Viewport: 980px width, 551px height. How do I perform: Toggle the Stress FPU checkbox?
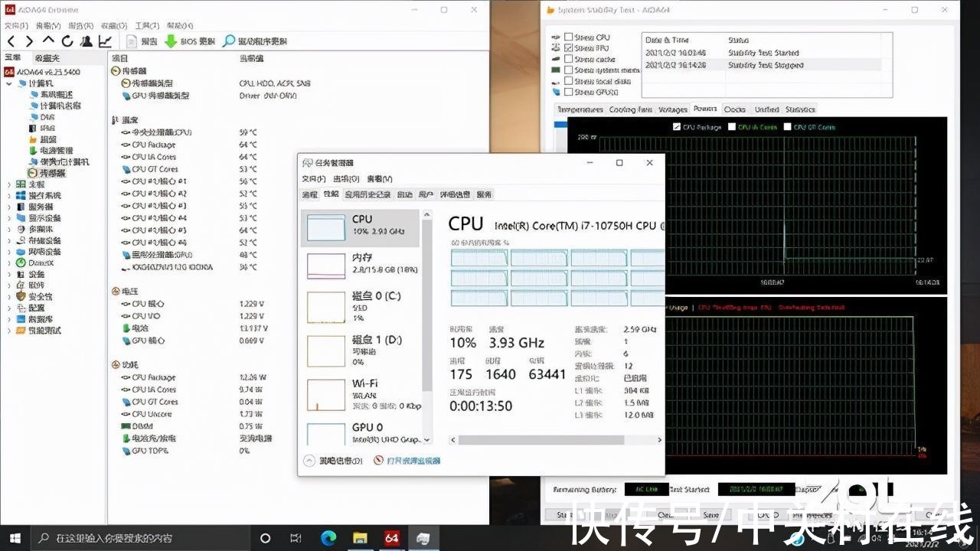point(568,47)
